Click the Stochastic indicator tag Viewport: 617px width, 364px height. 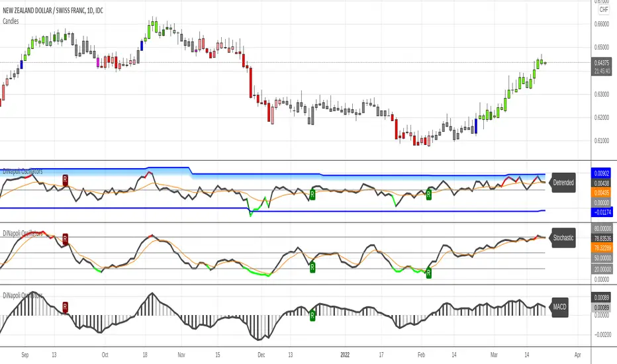click(x=565, y=237)
